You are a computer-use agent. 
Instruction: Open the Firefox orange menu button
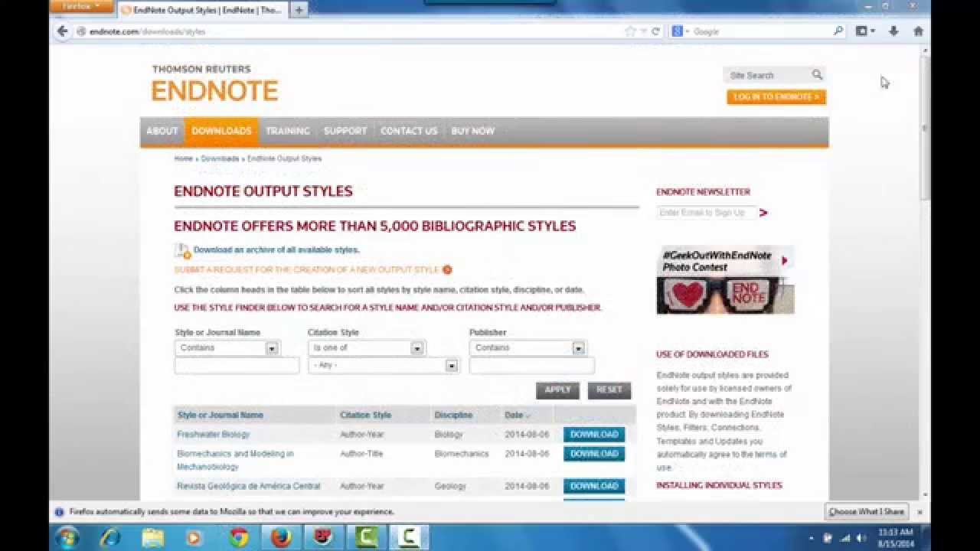click(x=80, y=6)
